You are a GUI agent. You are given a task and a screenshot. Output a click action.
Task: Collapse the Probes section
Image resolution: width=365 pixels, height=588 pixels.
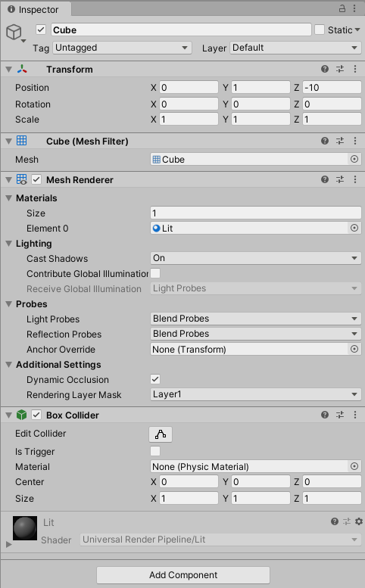[x=9, y=303]
